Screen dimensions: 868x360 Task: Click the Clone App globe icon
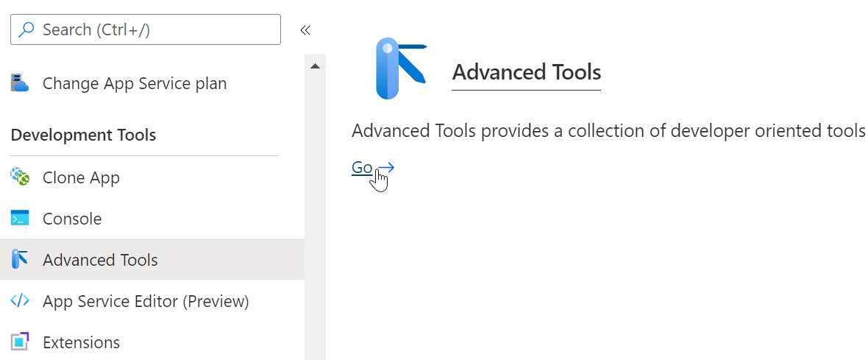coord(19,177)
